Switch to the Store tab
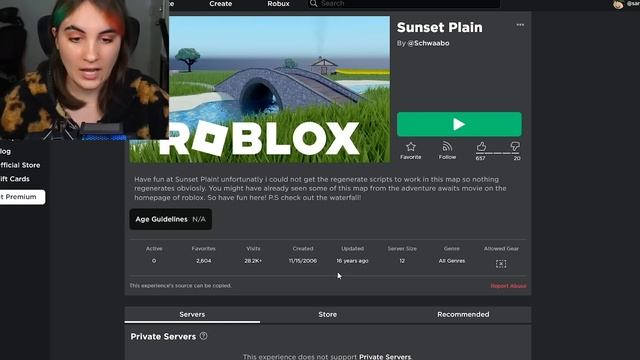Image resolution: width=640 pixels, height=360 pixels. click(327, 315)
